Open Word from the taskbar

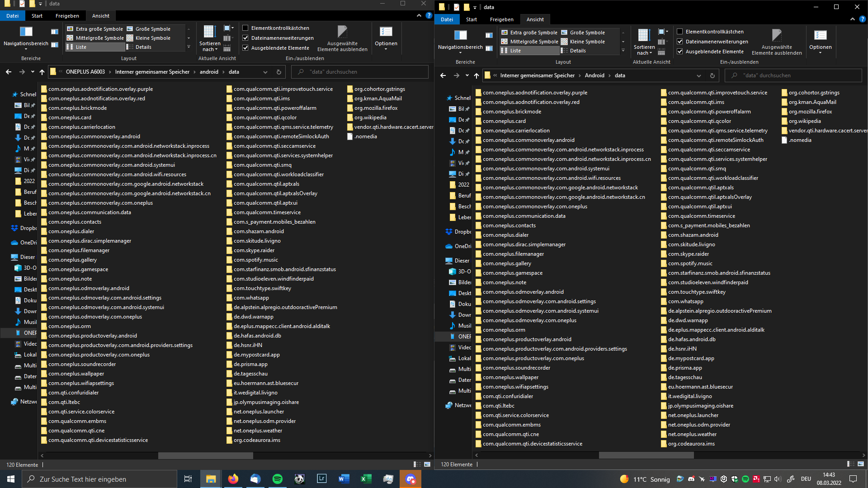coord(344,479)
